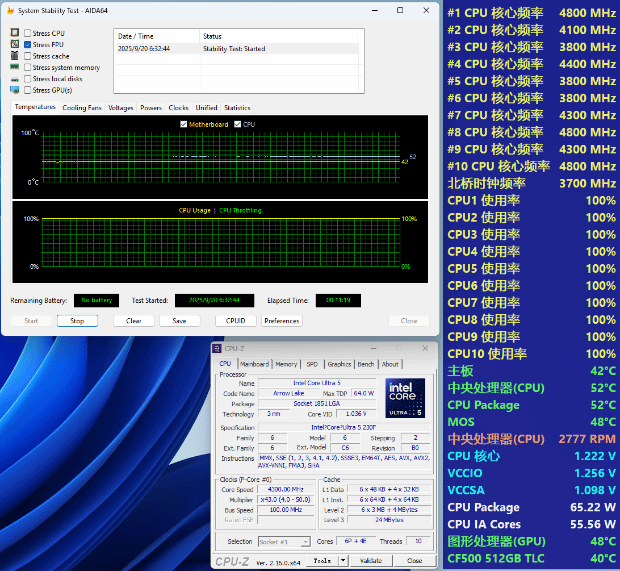
Task: Click the Clear button in AIDA64
Action: 134,321
